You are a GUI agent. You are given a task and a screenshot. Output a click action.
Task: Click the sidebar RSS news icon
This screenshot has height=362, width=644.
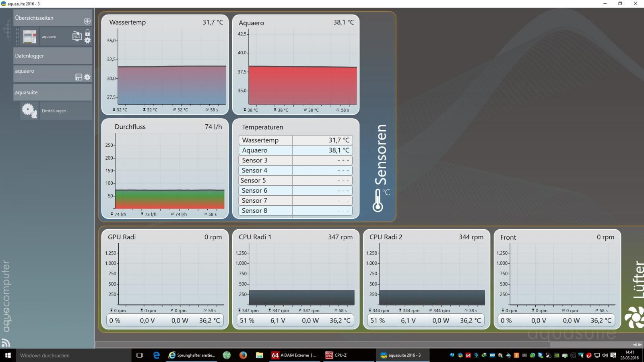6,343
